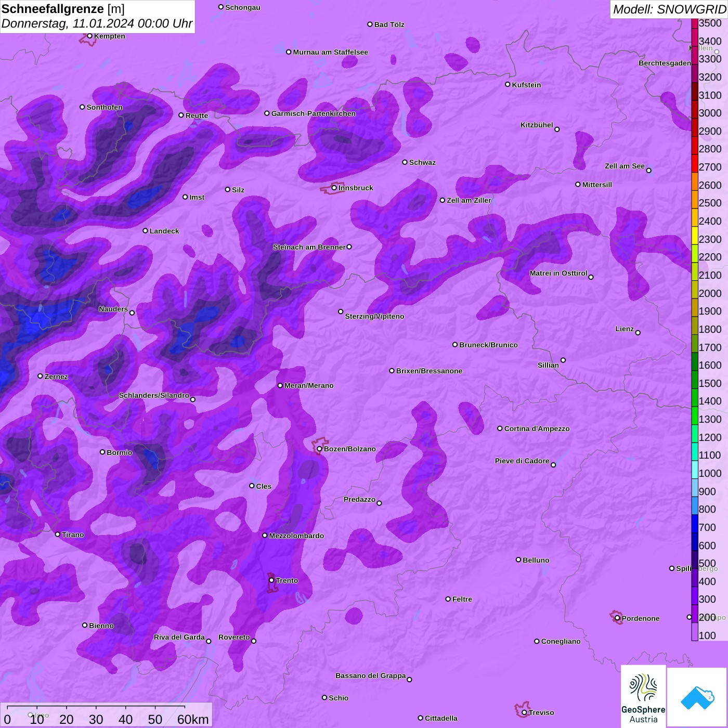Click the Bozen/Bolzano marker dot
Screen dimensions: 728x728
pyautogui.click(x=319, y=449)
